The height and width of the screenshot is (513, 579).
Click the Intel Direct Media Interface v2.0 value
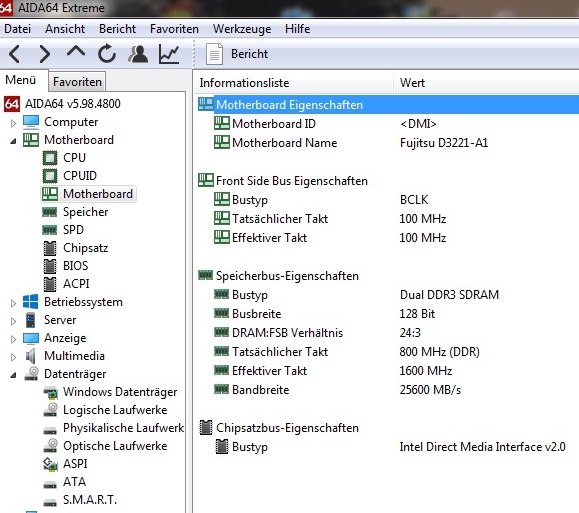click(x=482, y=447)
